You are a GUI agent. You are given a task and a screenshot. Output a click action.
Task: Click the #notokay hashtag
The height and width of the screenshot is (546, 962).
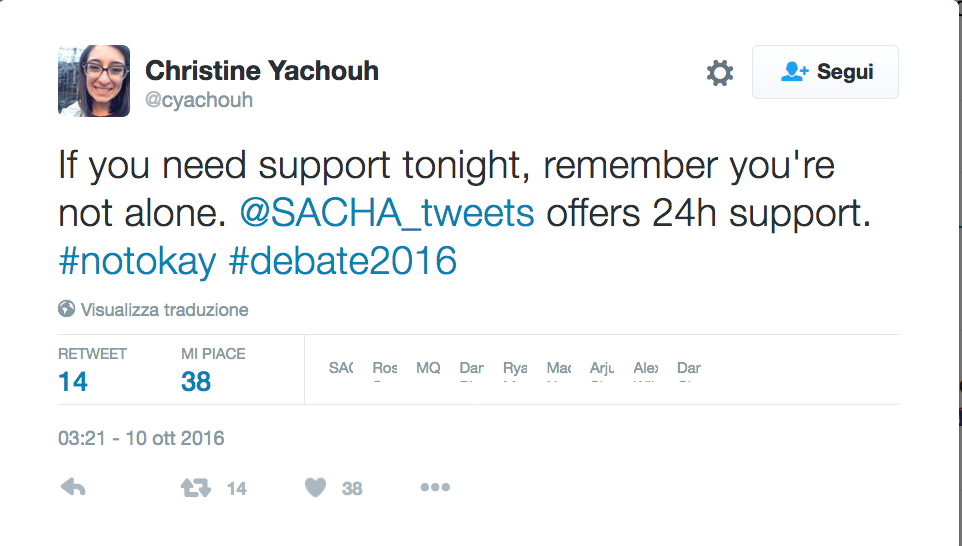[x=137, y=261]
